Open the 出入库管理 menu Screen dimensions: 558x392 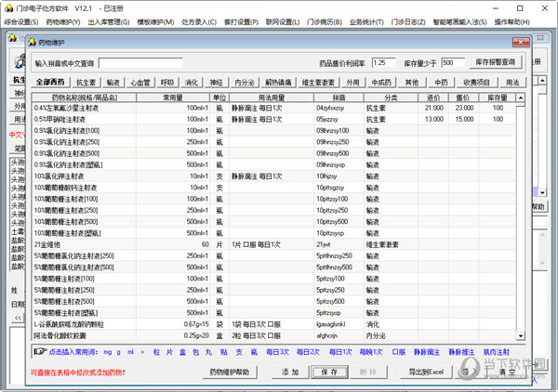[109, 22]
